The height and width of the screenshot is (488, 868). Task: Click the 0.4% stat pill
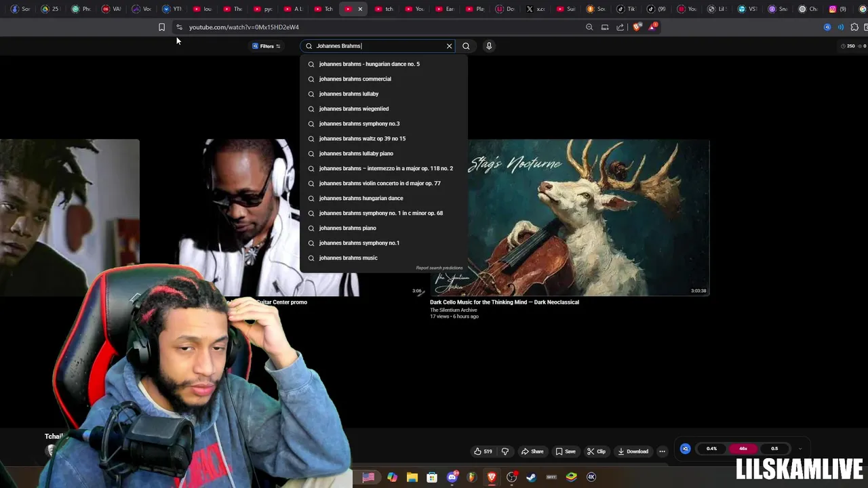(711, 449)
